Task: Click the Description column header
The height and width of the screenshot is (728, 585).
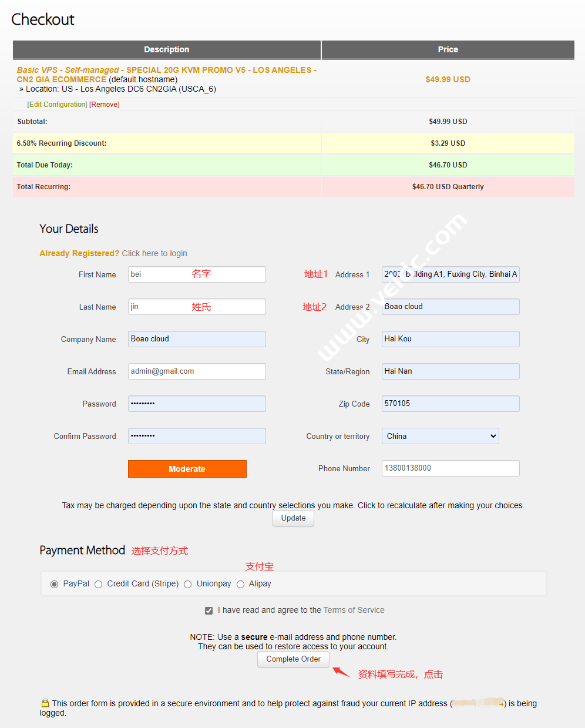Action: click(x=167, y=50)
